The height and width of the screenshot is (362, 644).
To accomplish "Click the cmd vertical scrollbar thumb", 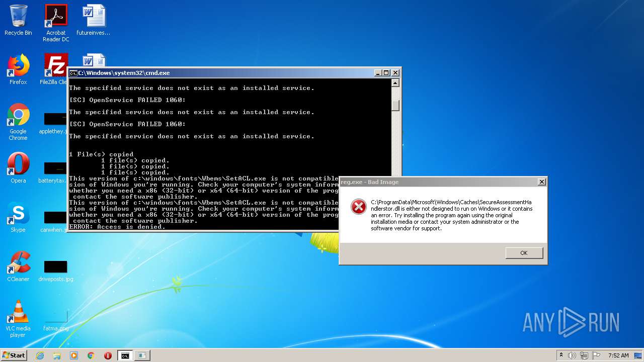I will click(x=395, y=106).
